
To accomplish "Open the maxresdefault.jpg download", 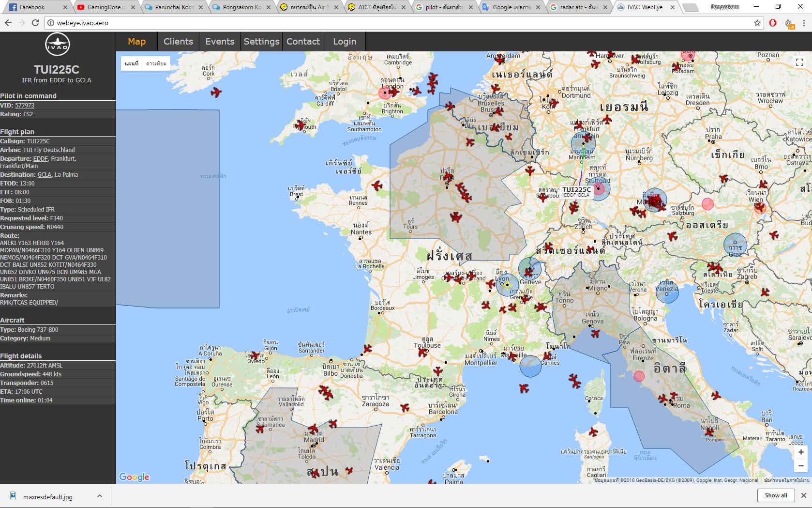I will (47, 497).
